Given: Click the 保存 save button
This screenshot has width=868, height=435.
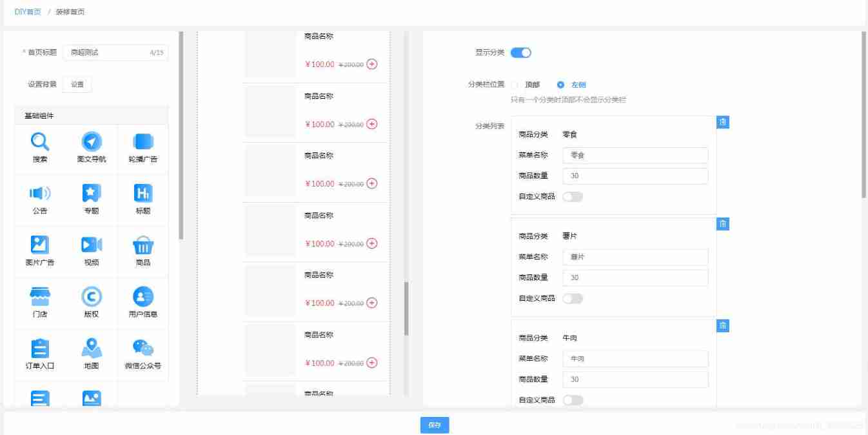Looking at the screenshot, I should tap(434, 425).
